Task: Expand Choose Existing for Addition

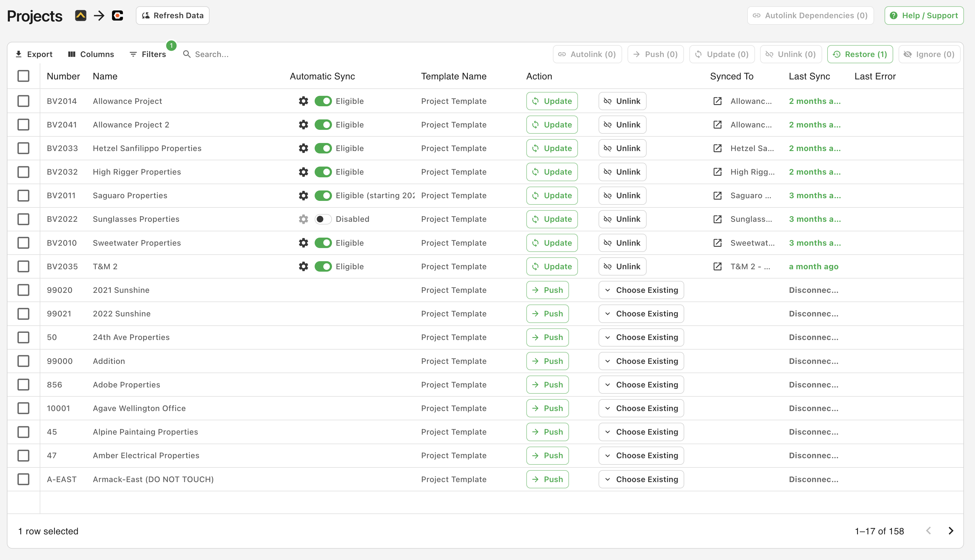Action: [x=641, y=361]
